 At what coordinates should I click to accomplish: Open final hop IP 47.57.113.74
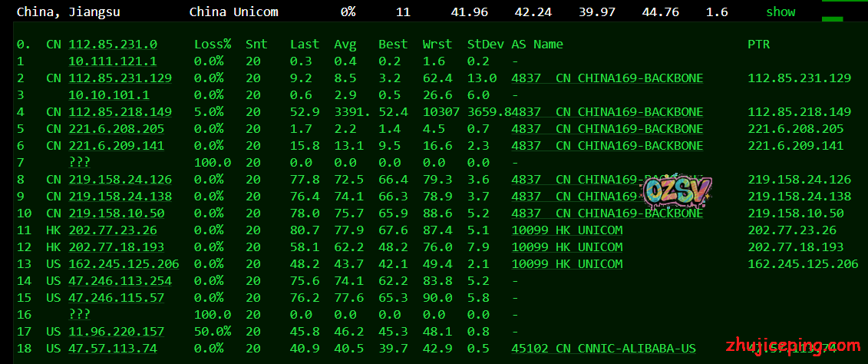tap(113, 349)
